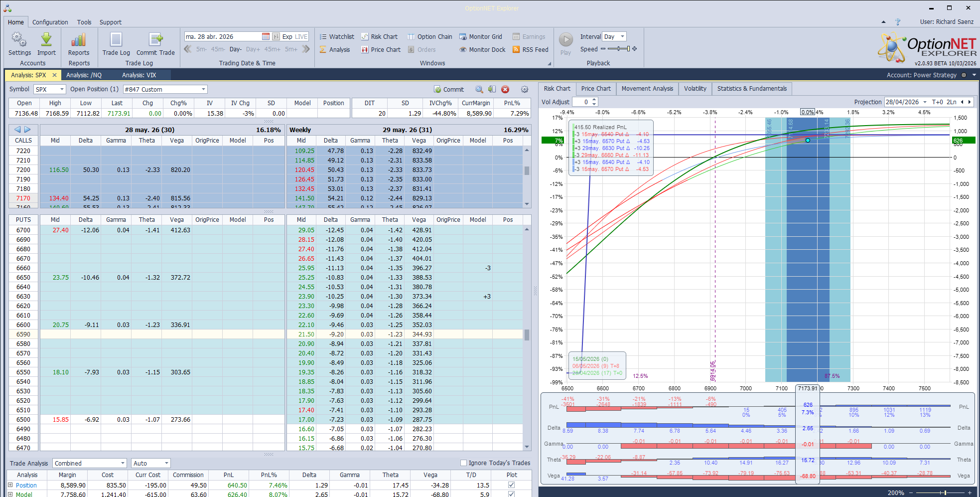Click the table layout icon beside the magnifier

pos(492,89)
